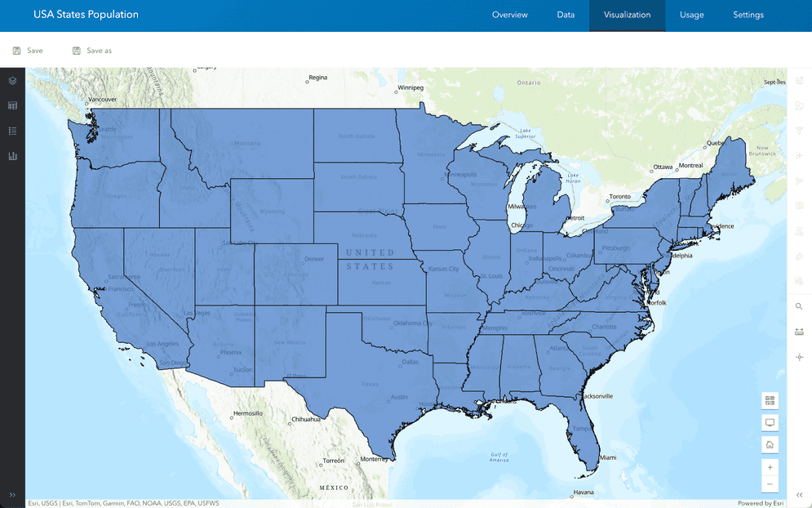Open the Data tab
The image size is (812, 508).
[x=566, y=15]
